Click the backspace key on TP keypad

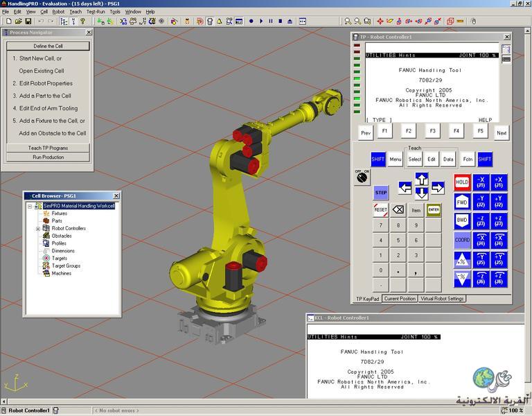pos(398,210)
